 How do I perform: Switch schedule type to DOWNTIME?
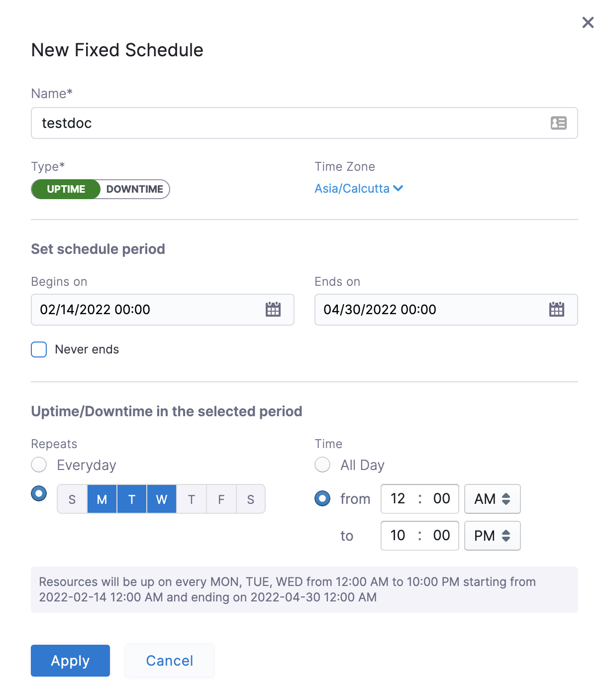click(x=134, y=189)
